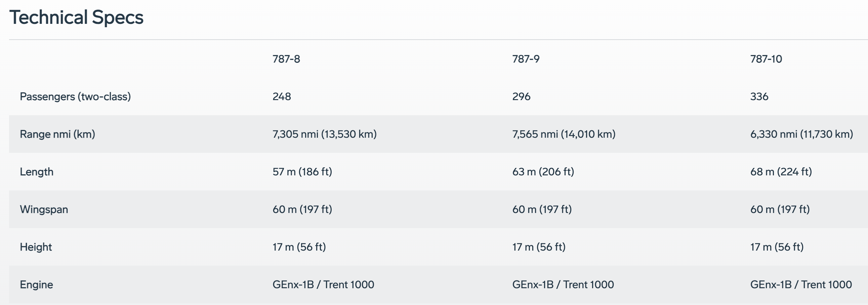Click the 6,330 nmi range cell
Image resolution: width=868 pixels, height=305 pixels.
click(x=801, y=134)
